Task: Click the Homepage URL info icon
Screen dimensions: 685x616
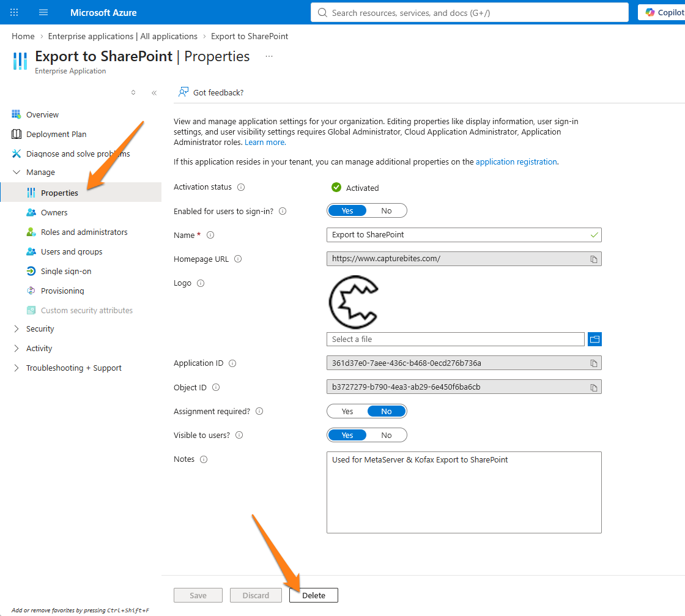Action: (x=238, y=259)
